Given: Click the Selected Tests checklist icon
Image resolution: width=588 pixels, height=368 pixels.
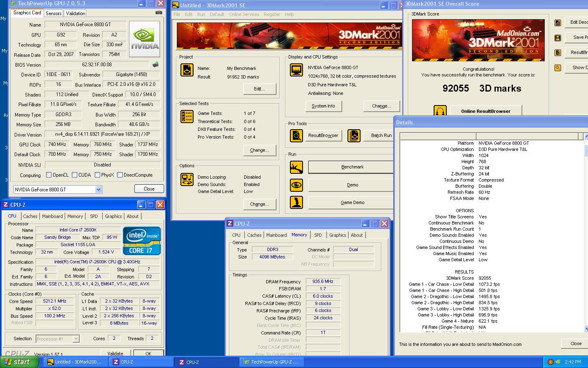Looking at the screenshot, I should coord(187,117).
